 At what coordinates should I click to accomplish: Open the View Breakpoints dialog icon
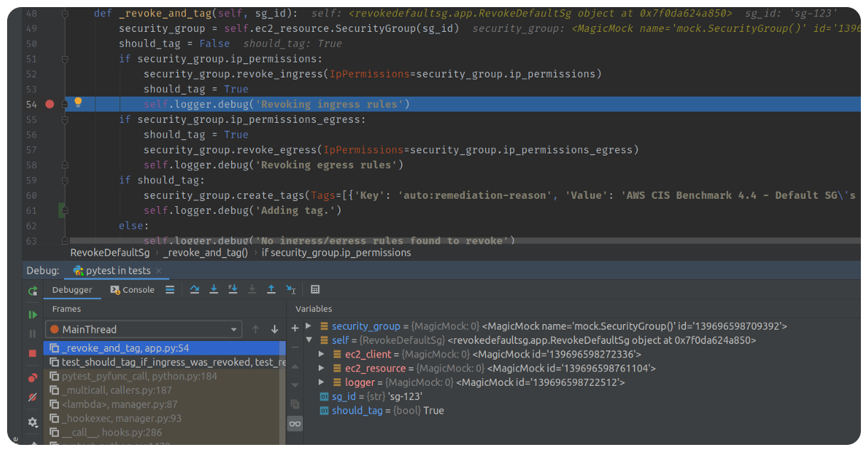pyautogui.click(x=33, y=377)
